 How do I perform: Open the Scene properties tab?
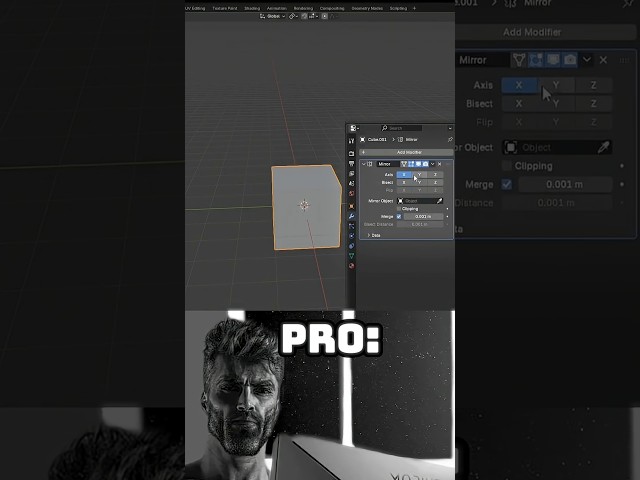[351, 184]
